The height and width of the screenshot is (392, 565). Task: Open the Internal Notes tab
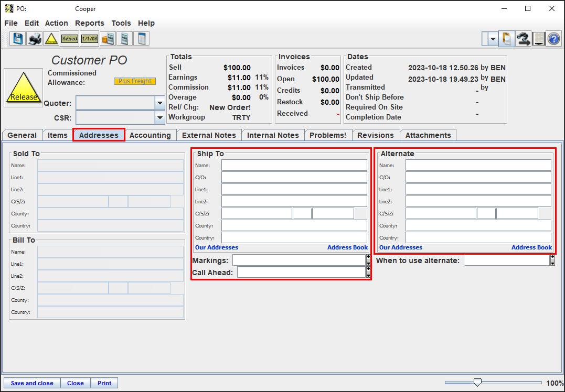[x=273, y=135]
